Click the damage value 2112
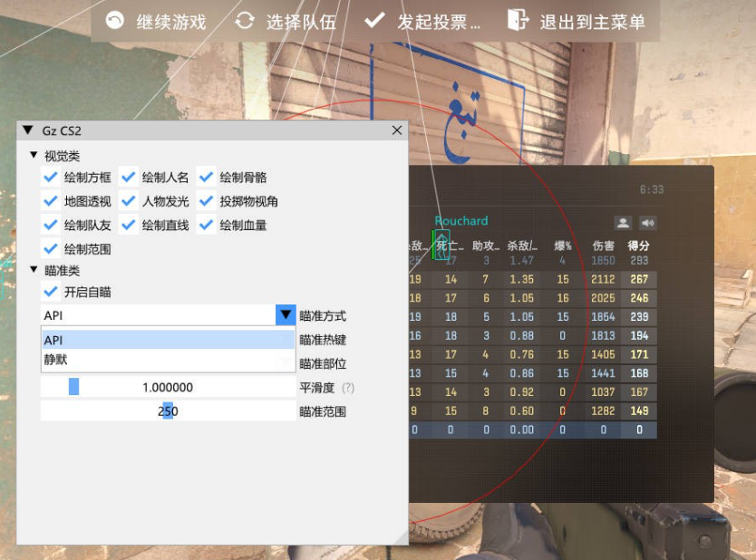The height and width of the screenshot is (560, 756). 603,279
